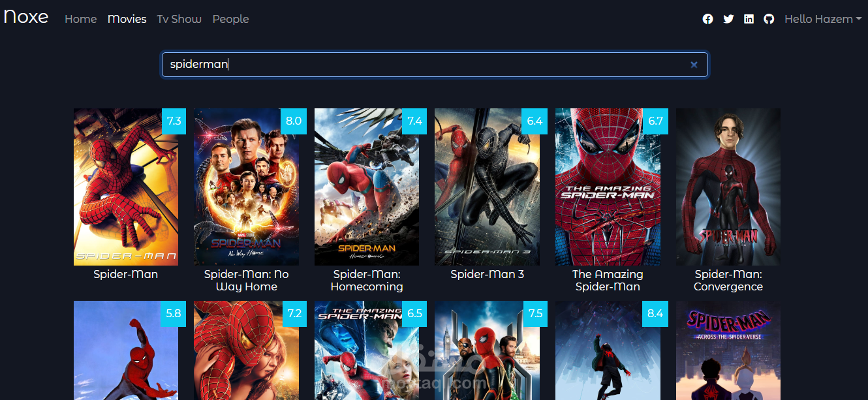Viewport: 868px width, 400px height.
Task: Clear the search field with X
Action: tap(694, 65)
